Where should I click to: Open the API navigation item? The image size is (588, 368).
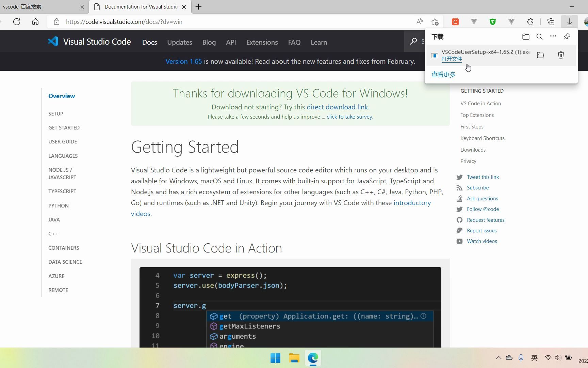(231, 42)
